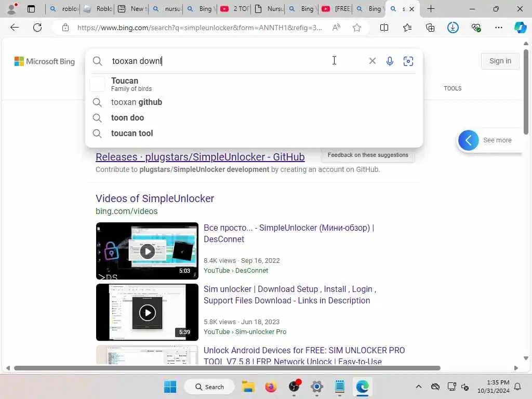Open Browser essentials heart icon
Viewport: 532px width, 399px height.
(x=476, y=28)
